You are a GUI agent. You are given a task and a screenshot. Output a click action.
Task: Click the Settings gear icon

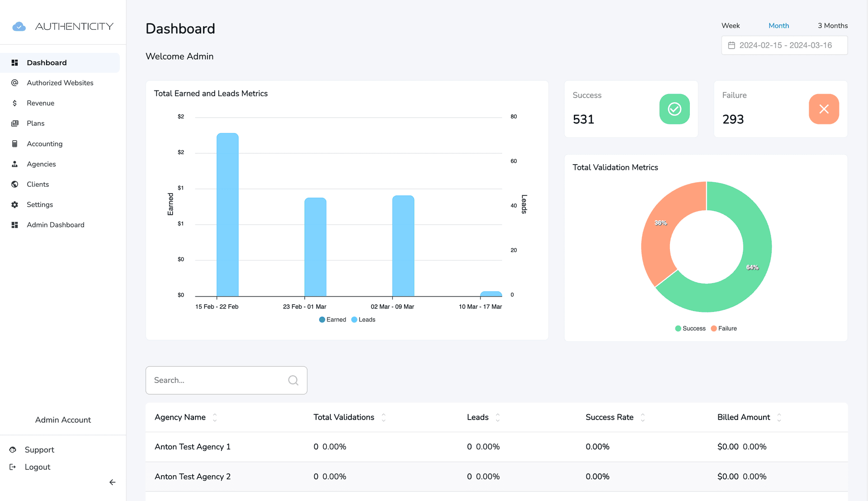(x=15, y=205)
